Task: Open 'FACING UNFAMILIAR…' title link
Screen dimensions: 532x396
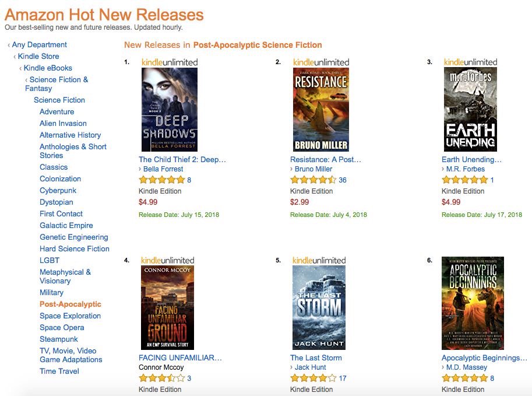Action: (x=180, y=358)
